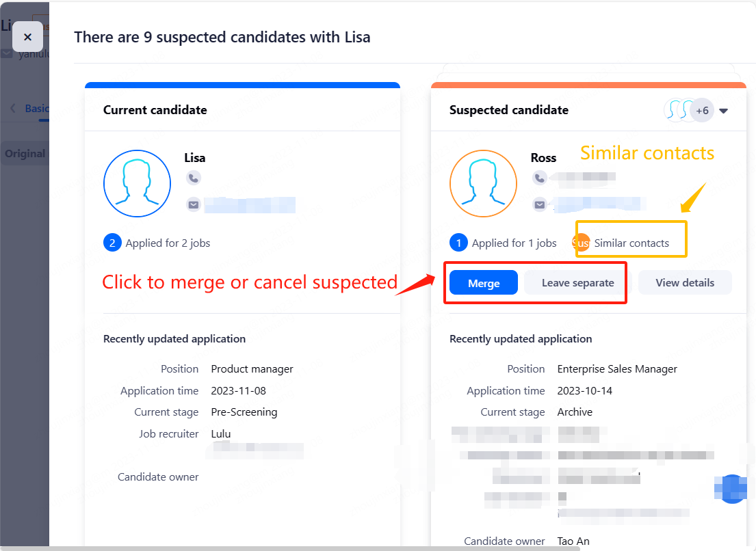Open Ross's orange profile avatar

[x=483, y=183]
